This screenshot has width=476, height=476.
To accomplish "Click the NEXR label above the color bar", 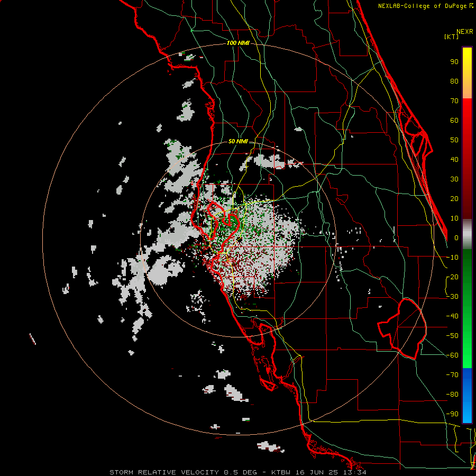I will pos(465,32).
